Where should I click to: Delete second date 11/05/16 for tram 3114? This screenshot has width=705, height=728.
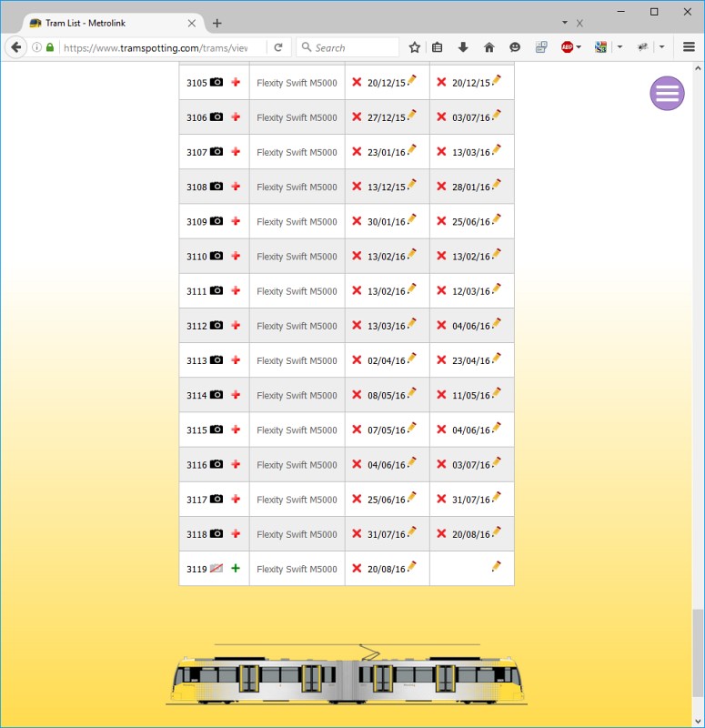tap(441, 395)
